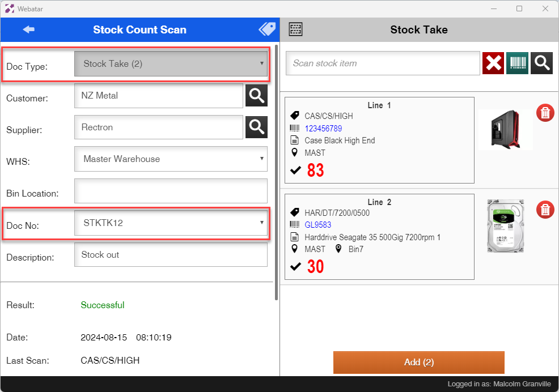This screenshot has height=392, width=559.
Task: Expand the WHS Master Warehouse dropdown
Action: [x=171, y=159]
